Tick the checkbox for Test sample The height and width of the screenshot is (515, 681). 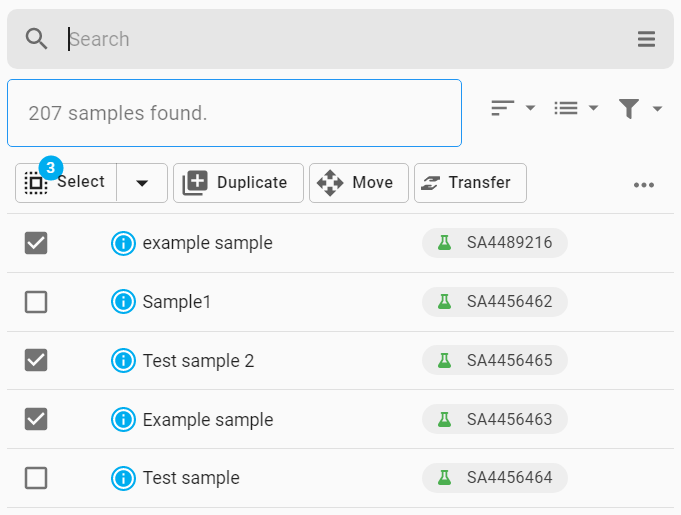pyautogui.click(x=36, y=478)
